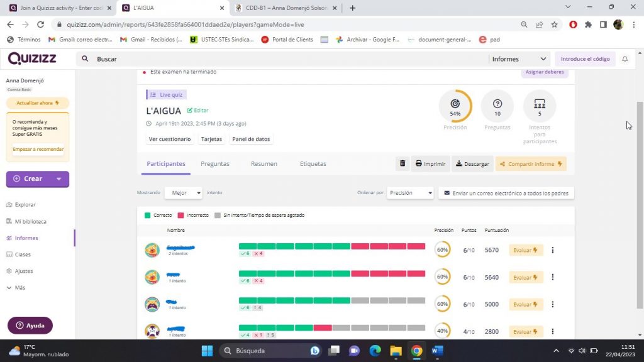This screenshot has height=362, width=644.
Task: Open the Ordenar por Precisión dropdown
Action: [x=411, y=193]
